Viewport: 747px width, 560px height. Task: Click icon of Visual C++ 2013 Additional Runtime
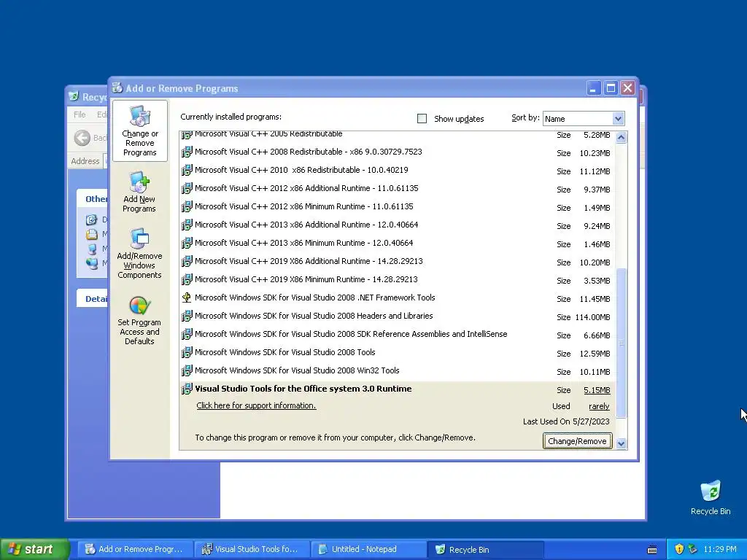click(187, 225)
